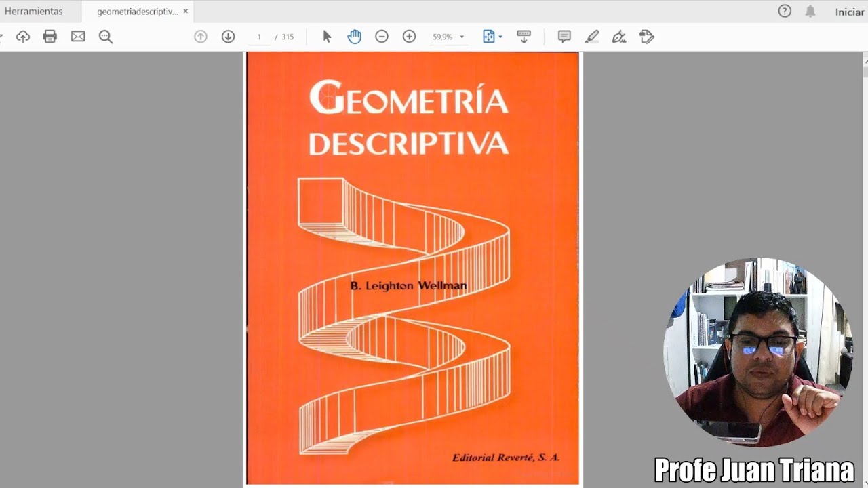The height and width of the screenshot is (488, 868).
Task: Close the geometriadescriptiv... document tab
Action: click(185, 12)
